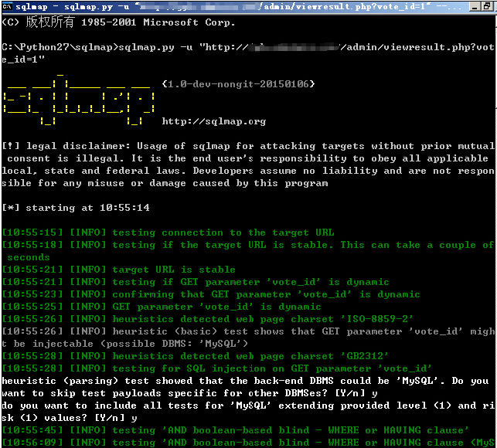Image resolution: width=497 pixels, height=448 pixels.
Task: Click the wrapped 'e_id=1"' command text
Action: 23,59
